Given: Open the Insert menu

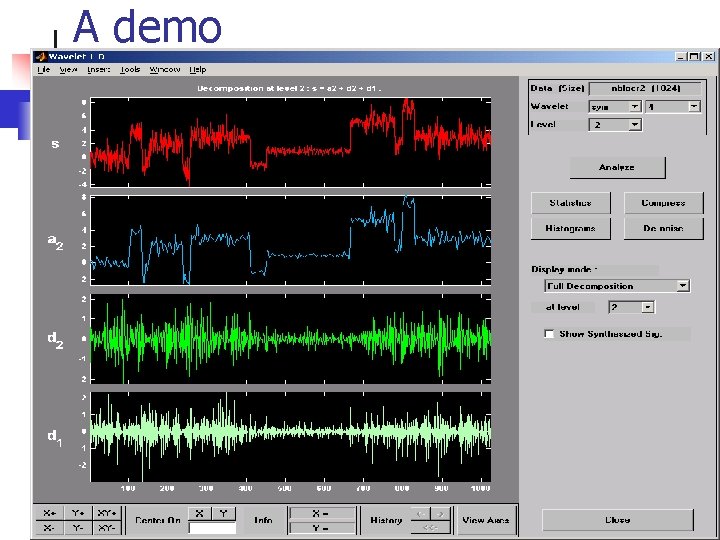Looking at the screenshot, I should click(98, 69).
